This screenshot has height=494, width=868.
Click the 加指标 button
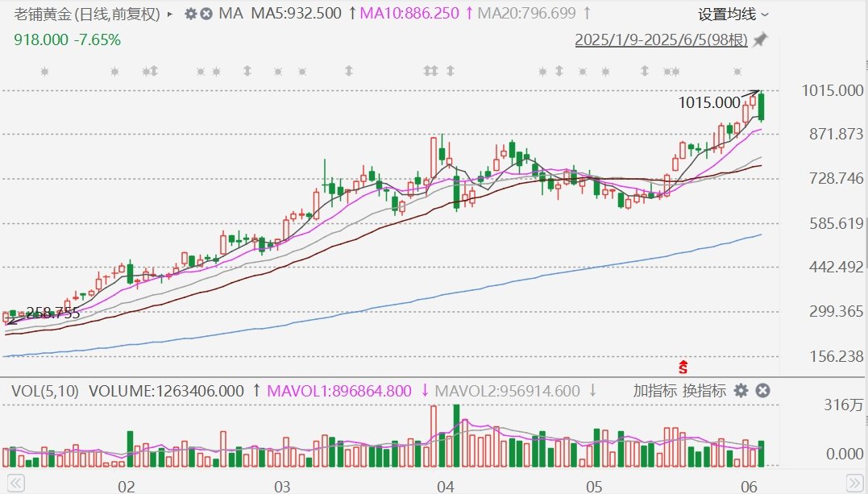pyautogui.click(x=654, y=391)
